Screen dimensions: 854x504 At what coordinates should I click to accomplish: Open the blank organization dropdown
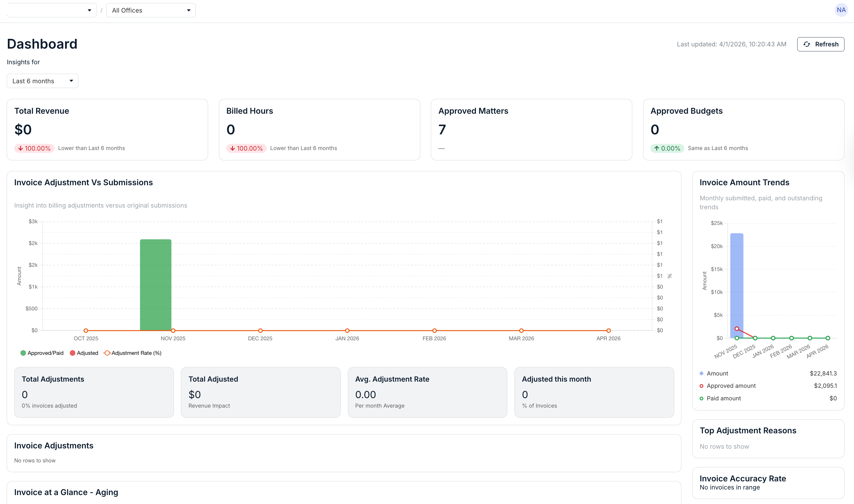tap(52, 10)
